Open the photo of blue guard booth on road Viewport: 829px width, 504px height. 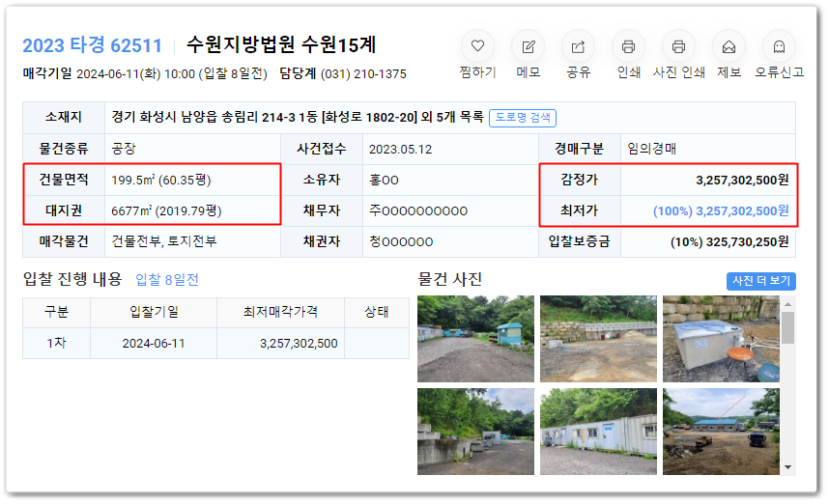tap(475, 339)
